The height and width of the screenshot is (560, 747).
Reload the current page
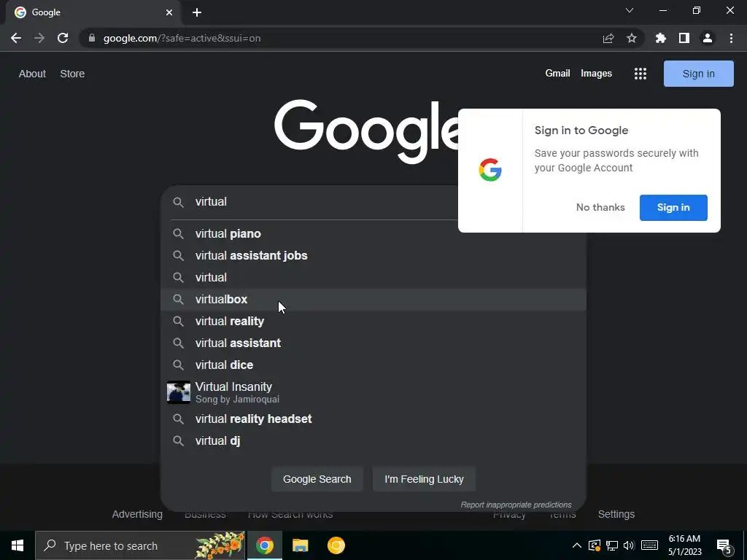tap(63, 38)
